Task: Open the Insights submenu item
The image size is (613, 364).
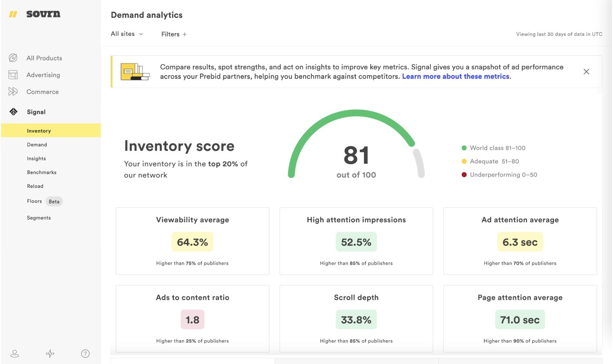Action: 36,159
